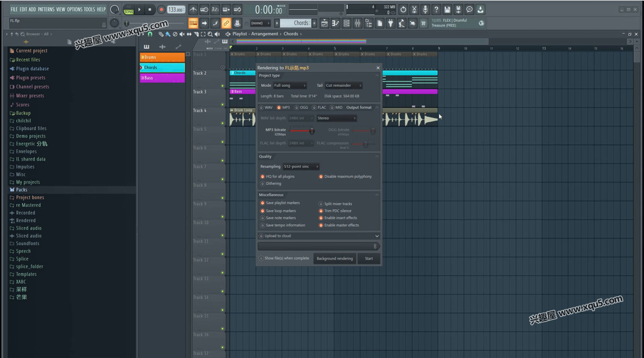Image resolution: width=644 pixels, height=358 pixels.
Task: Open the Mode Full song dropdown
Action: (290, 85)
